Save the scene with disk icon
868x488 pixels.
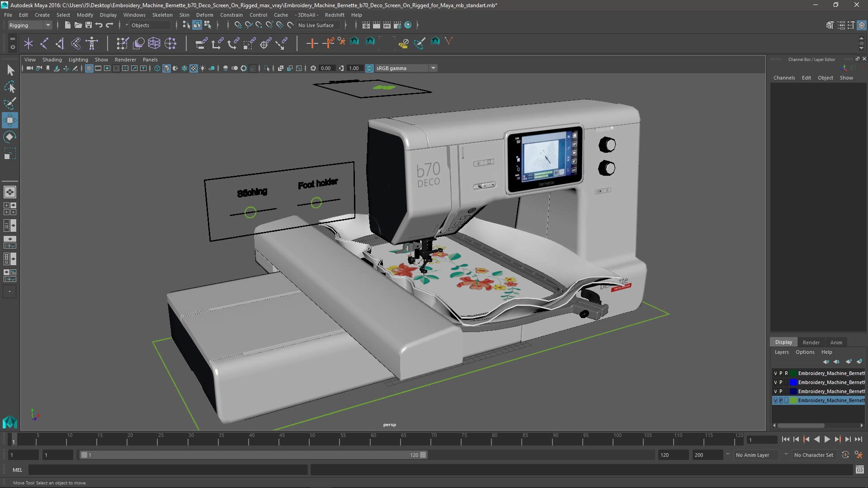tap(88, 25)
